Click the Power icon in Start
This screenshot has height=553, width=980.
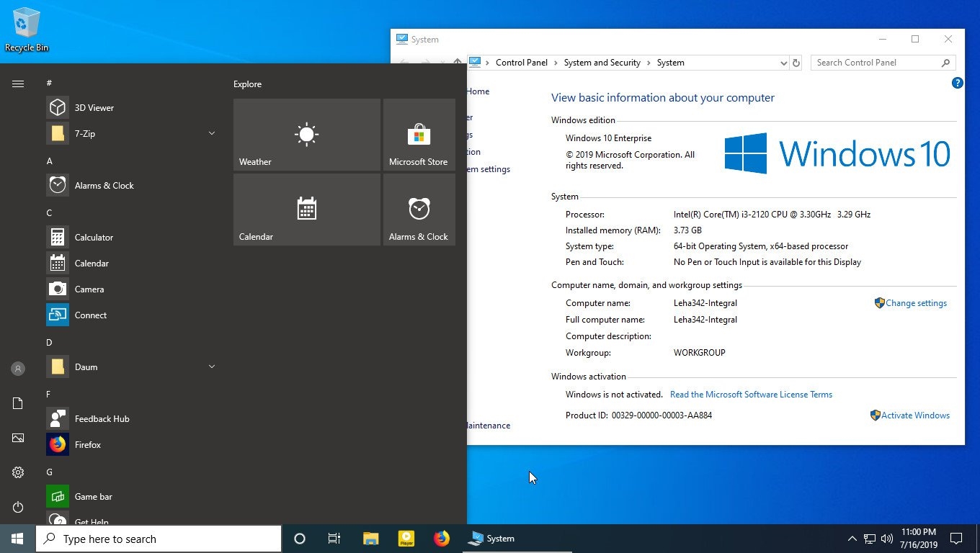click(x=18, y=507)
